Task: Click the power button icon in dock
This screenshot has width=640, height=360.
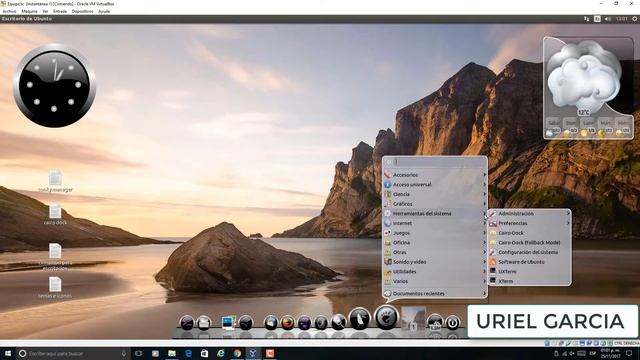Action: (x=452, y=323)
